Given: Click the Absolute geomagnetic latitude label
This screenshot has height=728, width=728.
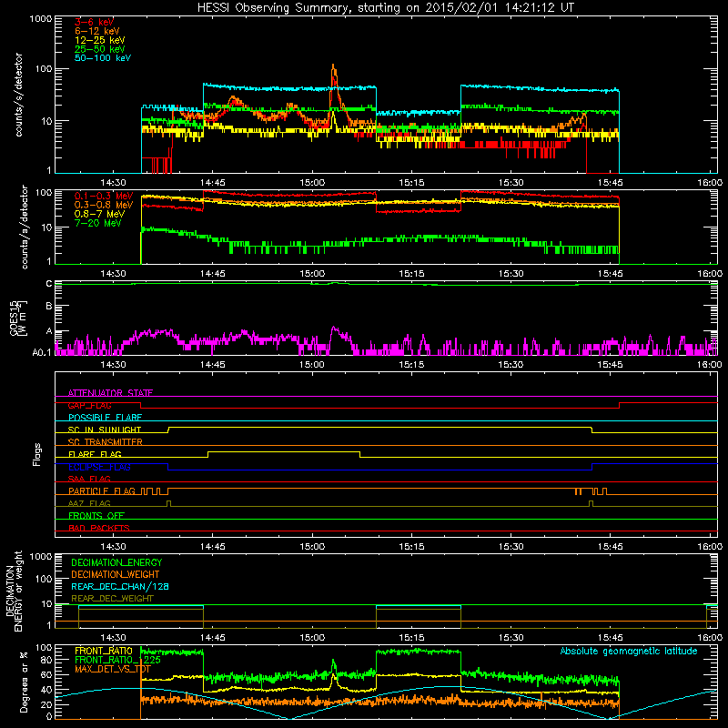Looking at the screenshot, I should coord(629,651).
